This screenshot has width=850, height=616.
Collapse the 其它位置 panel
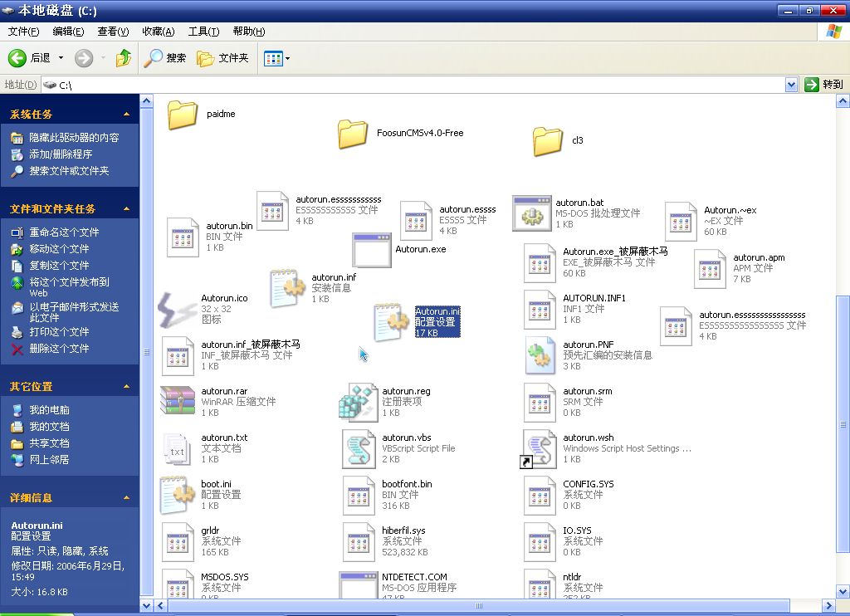pos(126,387)
